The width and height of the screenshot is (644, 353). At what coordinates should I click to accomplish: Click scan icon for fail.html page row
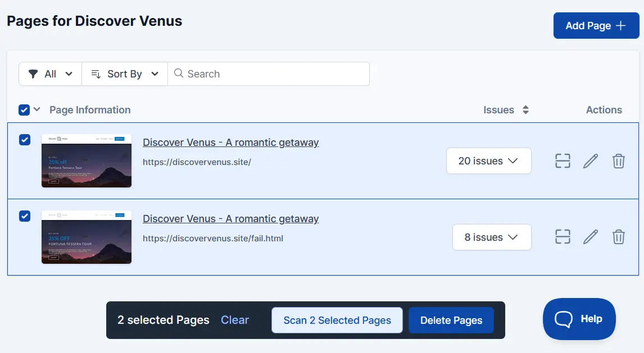tap(563, 237)
